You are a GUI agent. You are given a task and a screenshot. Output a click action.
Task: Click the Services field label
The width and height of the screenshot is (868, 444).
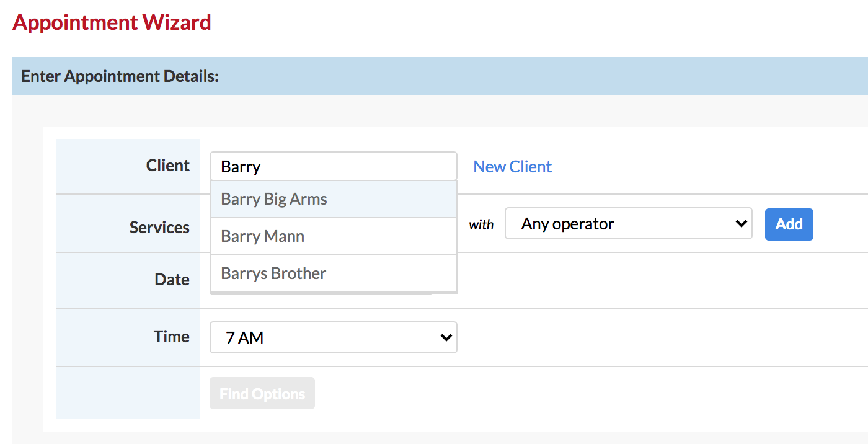click(x=159, y=228)
